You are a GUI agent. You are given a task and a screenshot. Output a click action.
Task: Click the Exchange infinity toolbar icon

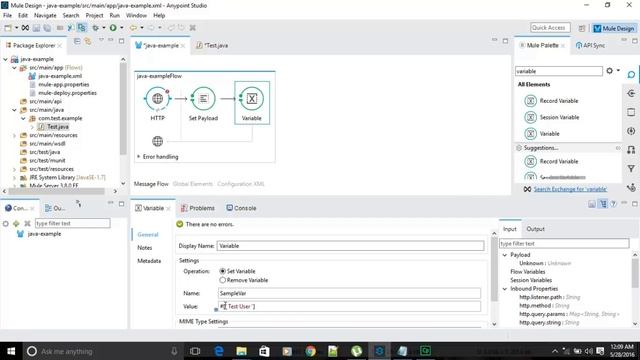25,28
